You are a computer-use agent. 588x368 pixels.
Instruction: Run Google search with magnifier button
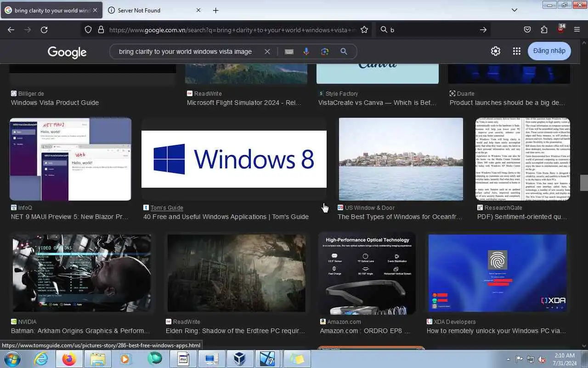(x=344, y=52)
